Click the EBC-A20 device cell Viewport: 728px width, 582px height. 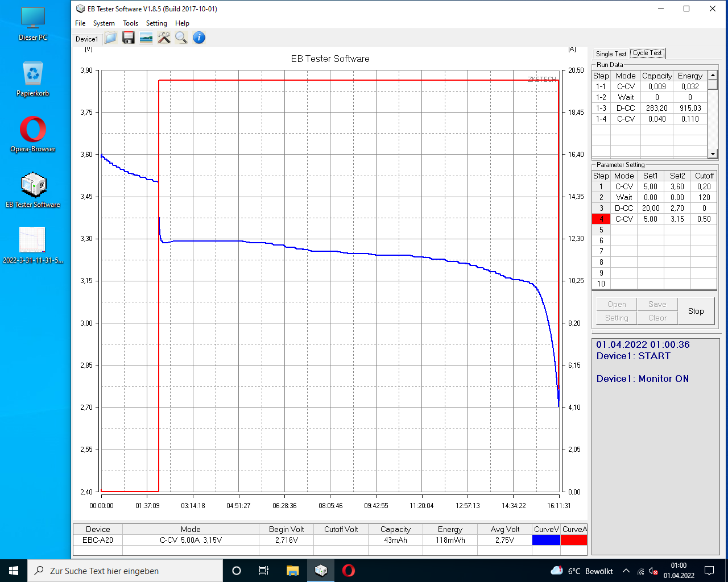(x=98, y=540)
